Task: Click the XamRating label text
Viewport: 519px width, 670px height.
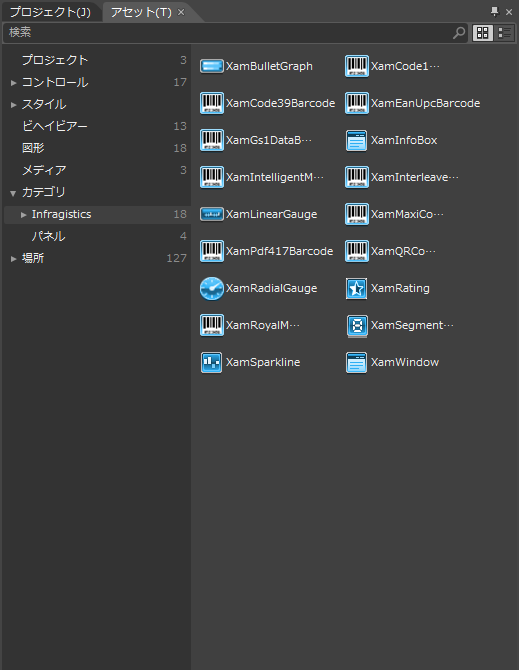Action: [x=400, y=288]
